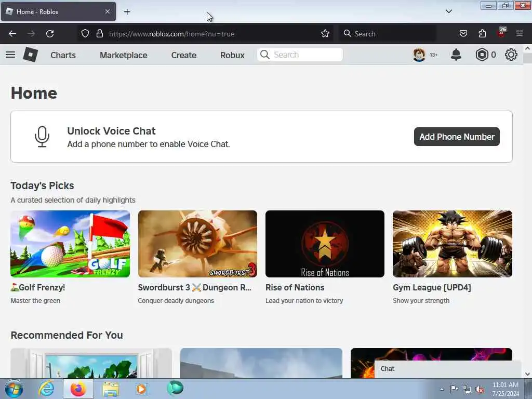
Task: Open the Marketplace nav item
Action: click(x=124, y=55)
